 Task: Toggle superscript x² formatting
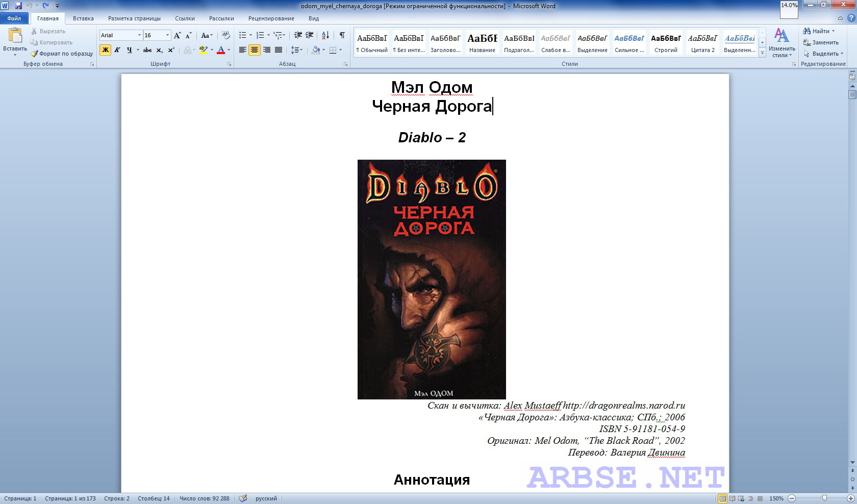tap(171, 50)
